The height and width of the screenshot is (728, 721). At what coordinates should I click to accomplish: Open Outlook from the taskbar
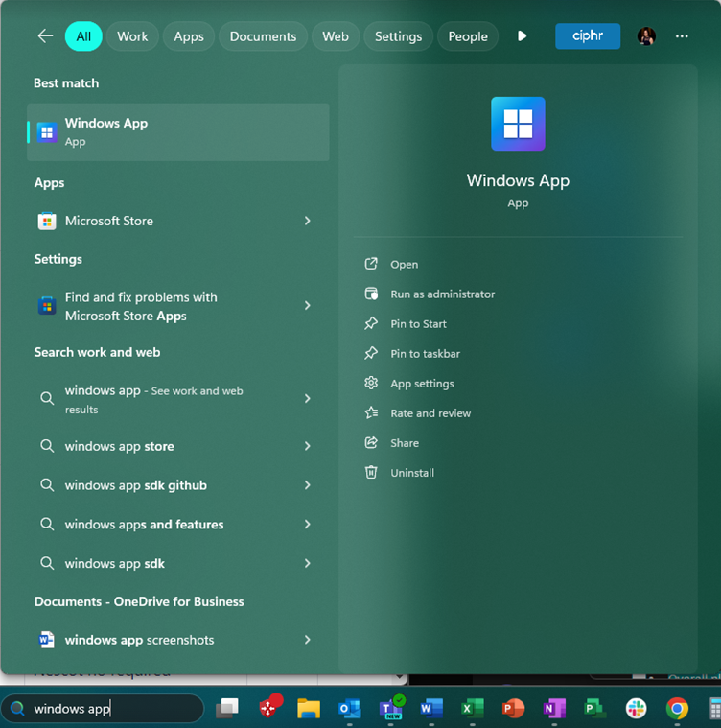[350, 709]
